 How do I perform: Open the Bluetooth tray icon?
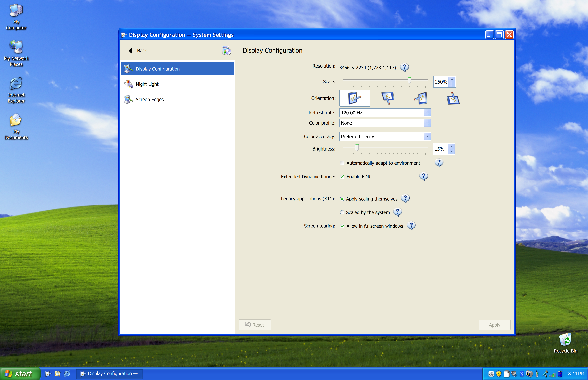[x=522, y=374]
